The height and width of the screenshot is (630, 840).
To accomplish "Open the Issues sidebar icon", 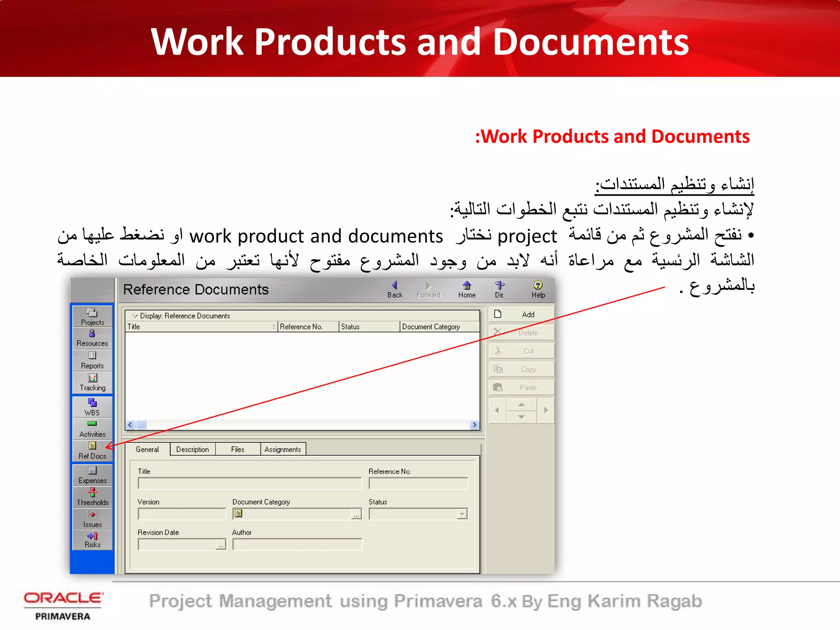I will point(92,519).
